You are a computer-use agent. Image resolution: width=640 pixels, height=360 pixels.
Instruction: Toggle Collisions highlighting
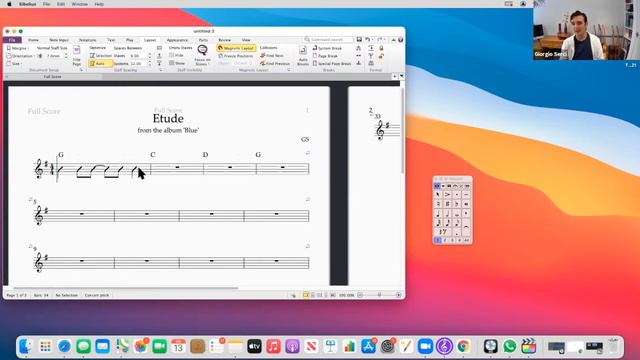point(269,48)
